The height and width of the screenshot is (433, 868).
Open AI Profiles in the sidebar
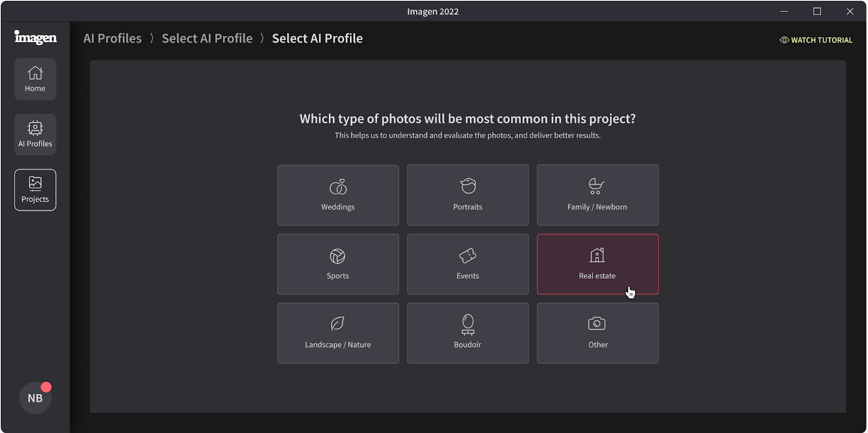tap(35, 134)
